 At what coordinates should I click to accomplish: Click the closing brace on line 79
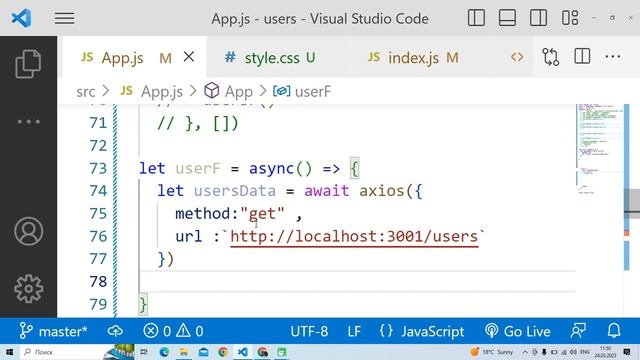pos(143,304)
